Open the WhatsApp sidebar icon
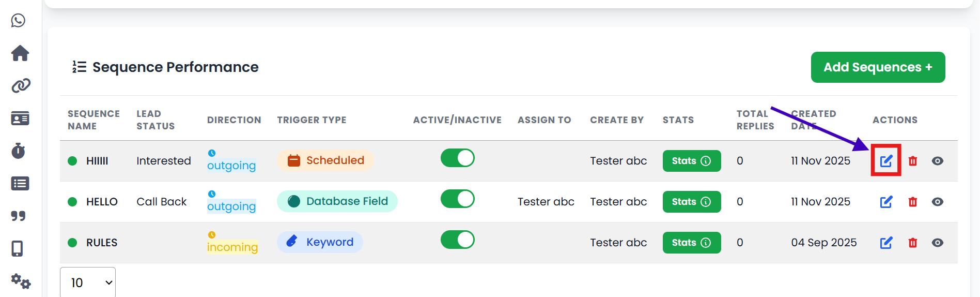 click(19, 21)
